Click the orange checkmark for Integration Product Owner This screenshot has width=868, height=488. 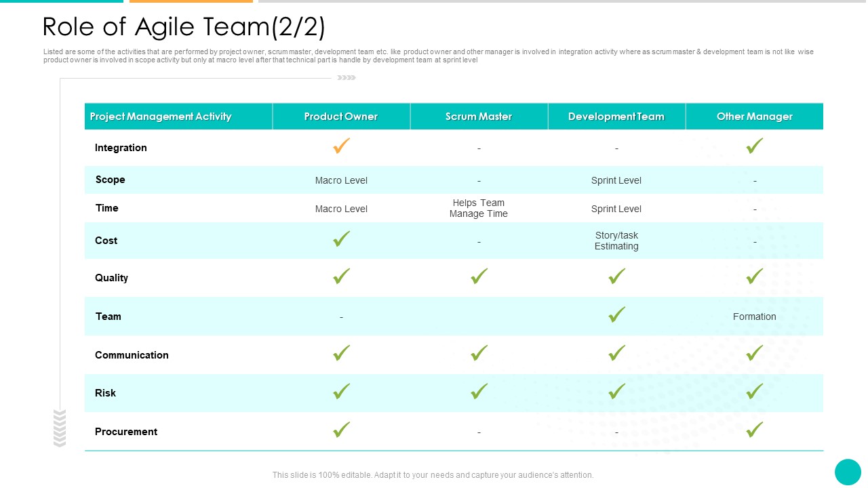click(x=342, y=146)
